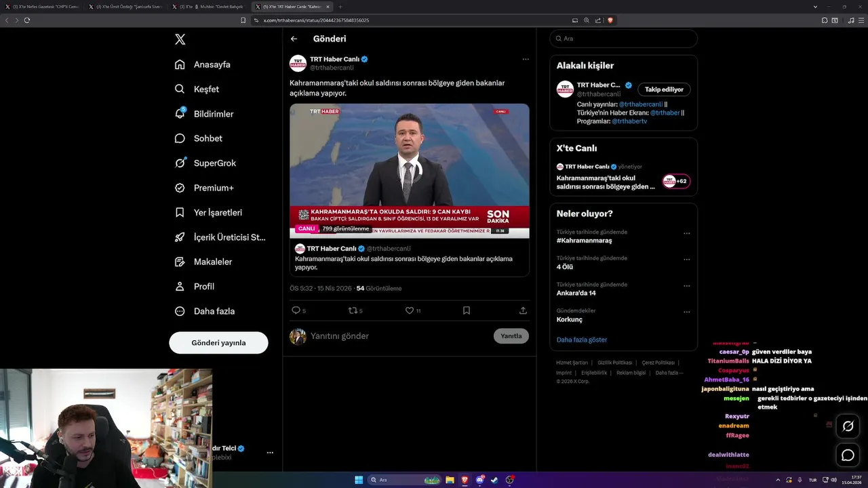Open File Explorer from taskbar
The image size is (868, 488).
point(450,480)
